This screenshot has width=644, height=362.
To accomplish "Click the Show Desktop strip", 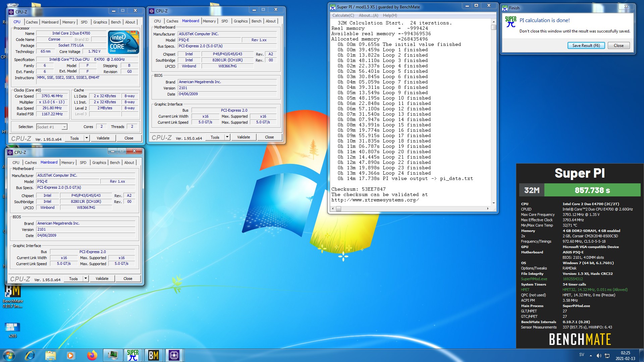I will point(641,355).
